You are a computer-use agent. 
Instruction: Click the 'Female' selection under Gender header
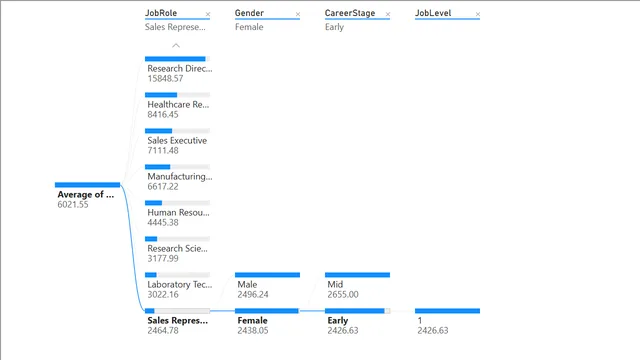click(x=249, y=27)
